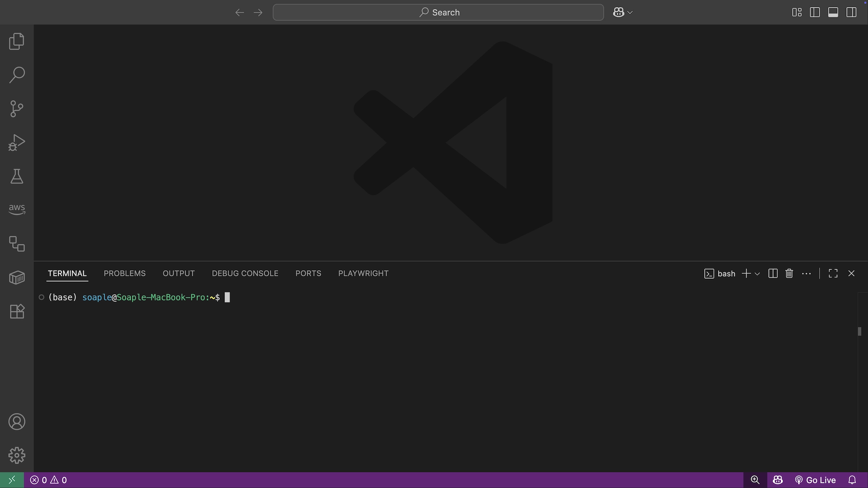Screen dimensions: 868x488
Task: Click the Go Live button
Action: pyautogui.click(x=815, y=480)
